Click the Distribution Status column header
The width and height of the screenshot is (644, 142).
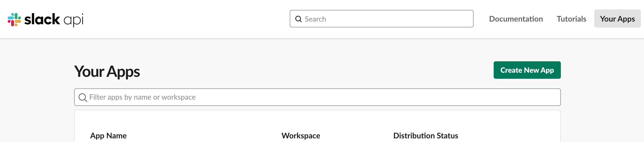coord(426,135)
